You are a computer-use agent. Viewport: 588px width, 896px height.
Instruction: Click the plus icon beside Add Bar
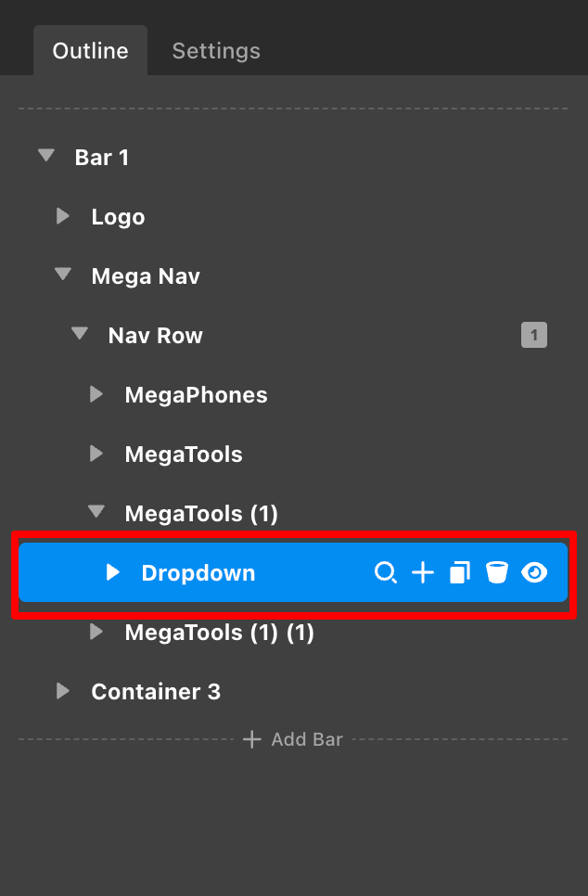click(x=251, y=739)
